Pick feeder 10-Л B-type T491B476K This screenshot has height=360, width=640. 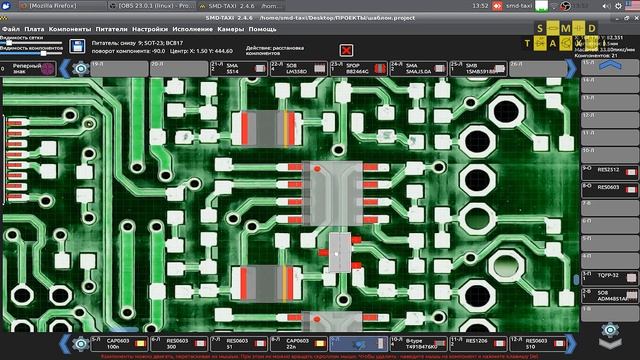click(418, 344)
